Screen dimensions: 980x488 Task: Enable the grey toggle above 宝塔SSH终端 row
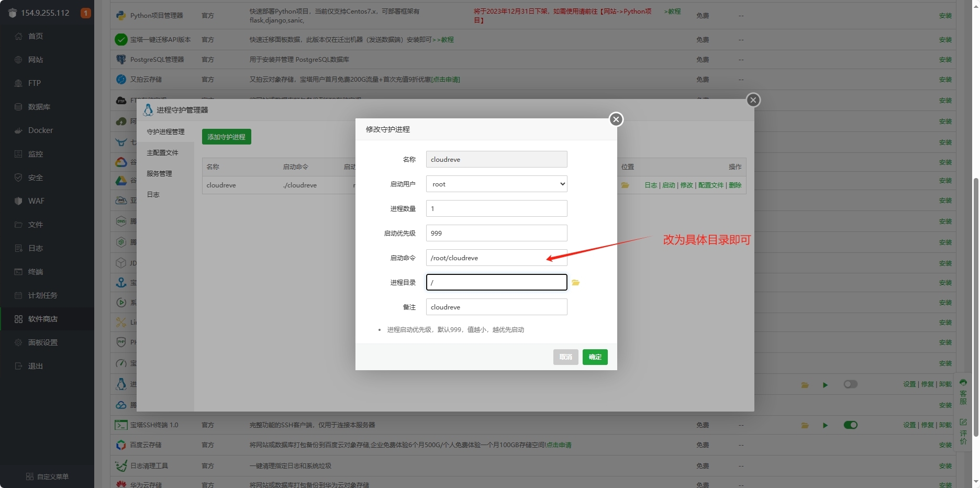pos(850,384)
